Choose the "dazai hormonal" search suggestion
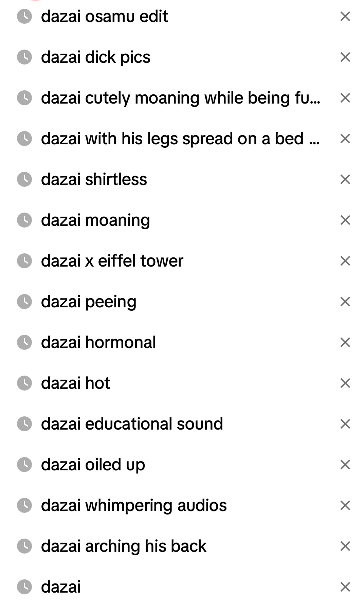The width and height of the screenshot is (364, 612). click(98, 342)
